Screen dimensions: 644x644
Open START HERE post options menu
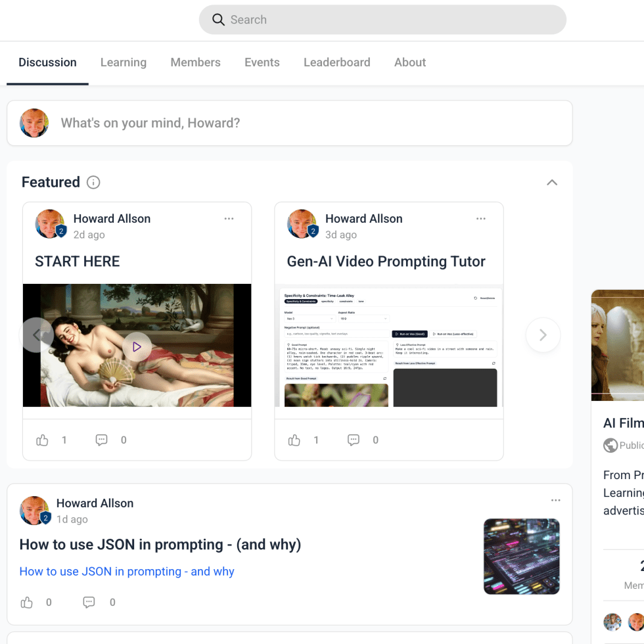pos(229,219)
